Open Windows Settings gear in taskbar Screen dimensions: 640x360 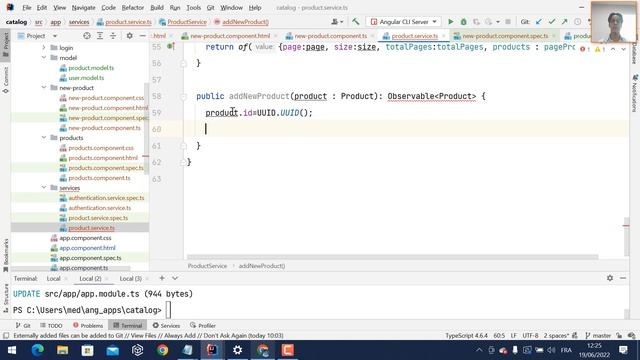(237, 350)
